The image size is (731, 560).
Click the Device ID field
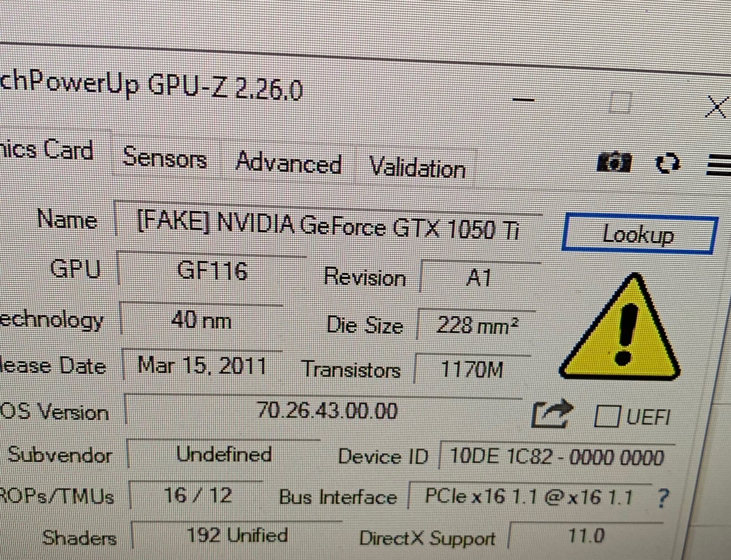click(556, 457)
